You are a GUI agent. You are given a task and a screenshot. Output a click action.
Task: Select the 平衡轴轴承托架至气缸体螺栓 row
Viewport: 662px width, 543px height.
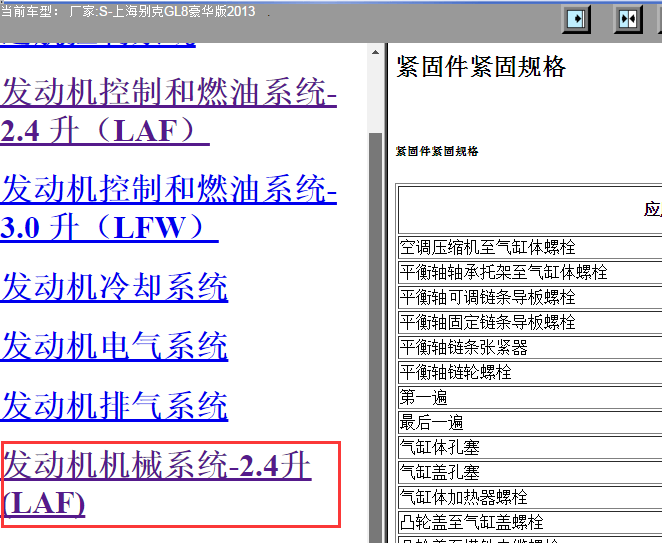pyautogui.click(x=530, y=272)
